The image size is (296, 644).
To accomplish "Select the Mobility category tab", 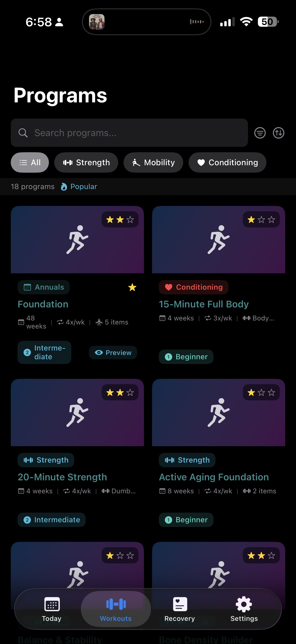I will pos(153,163).
